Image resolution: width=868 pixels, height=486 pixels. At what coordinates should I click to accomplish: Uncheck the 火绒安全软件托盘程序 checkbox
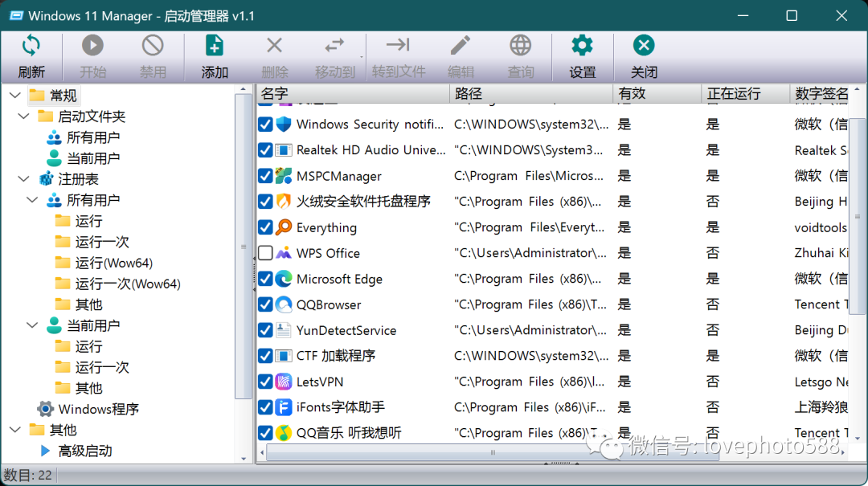tap(265, 202)
